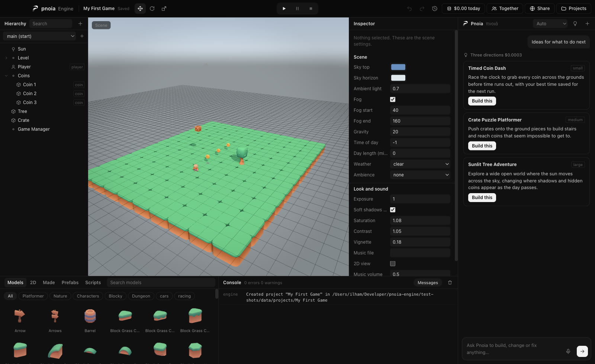The height and width of the screenshot is (364, 595).
Task: Open the Projects list
Action: [574, 9]
